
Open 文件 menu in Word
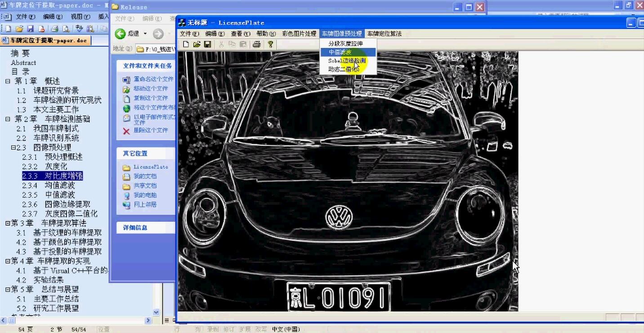25,17
